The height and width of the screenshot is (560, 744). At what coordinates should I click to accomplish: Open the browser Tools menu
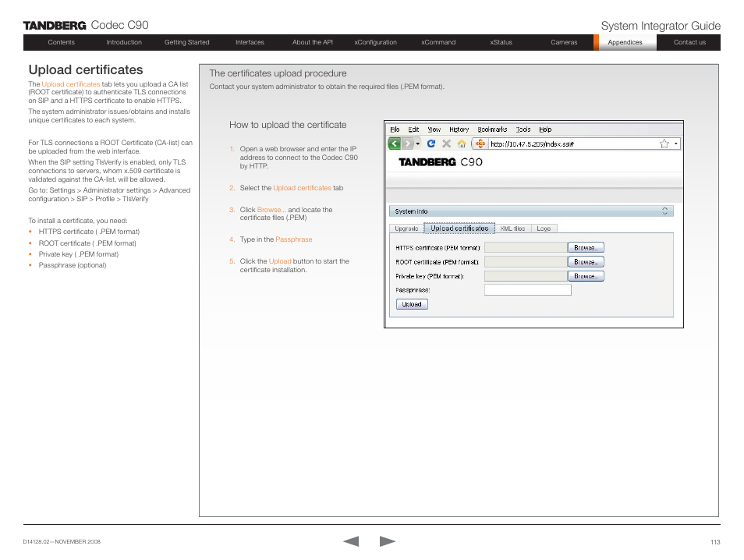523,129
